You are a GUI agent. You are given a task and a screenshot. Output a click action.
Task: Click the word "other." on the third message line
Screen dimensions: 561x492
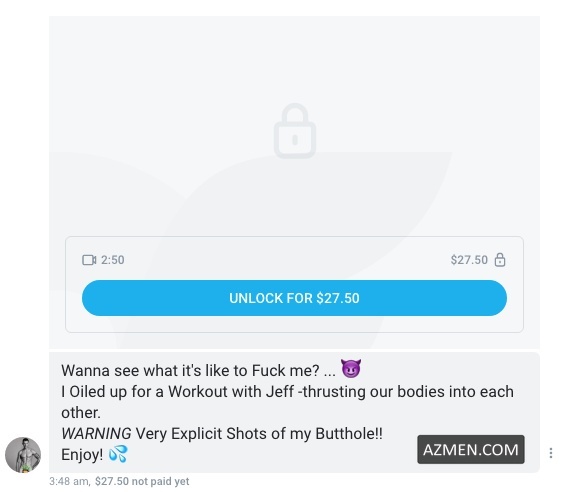tap(81, 413)
